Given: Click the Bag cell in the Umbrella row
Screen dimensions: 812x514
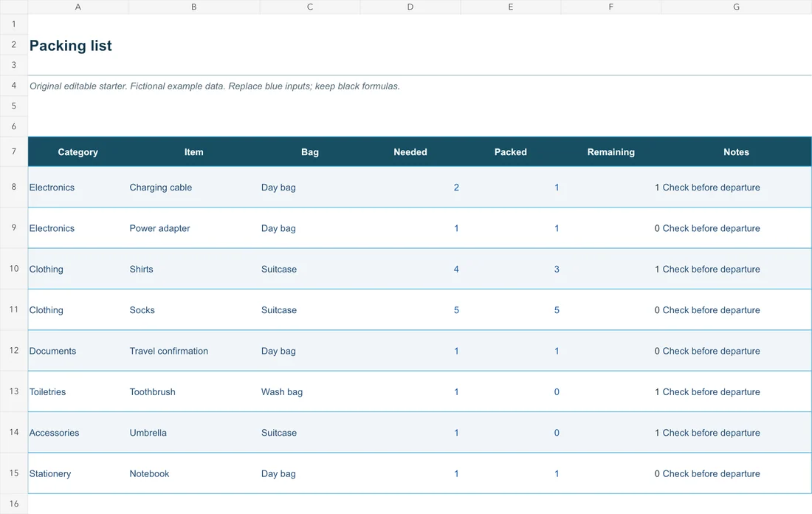Looking at the screenshot, I should 310,433.
